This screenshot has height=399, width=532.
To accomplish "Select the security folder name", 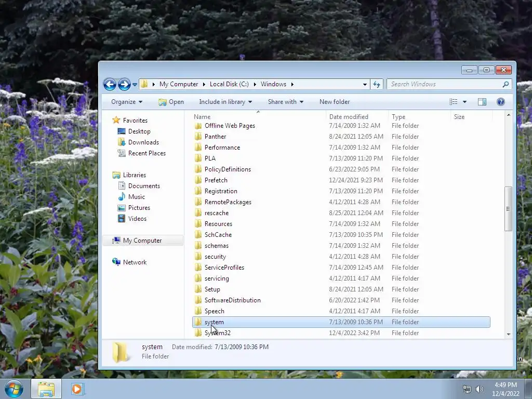I will tap(215, 257).
